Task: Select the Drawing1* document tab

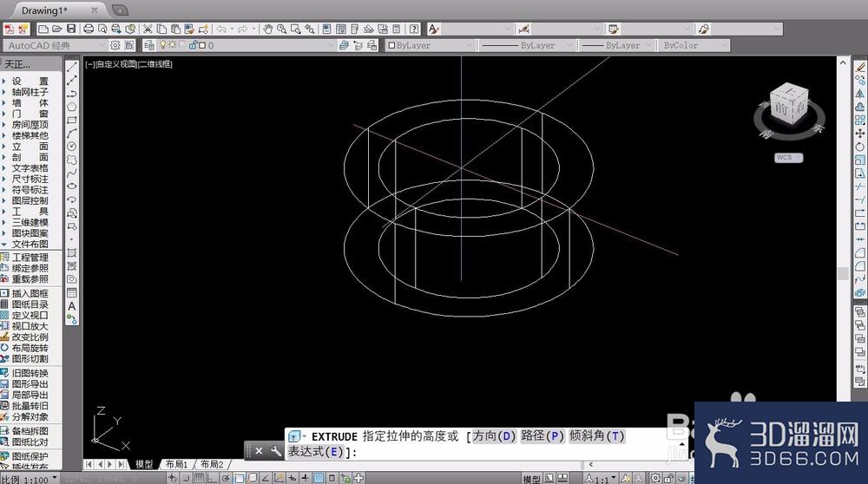Action: 44,10
